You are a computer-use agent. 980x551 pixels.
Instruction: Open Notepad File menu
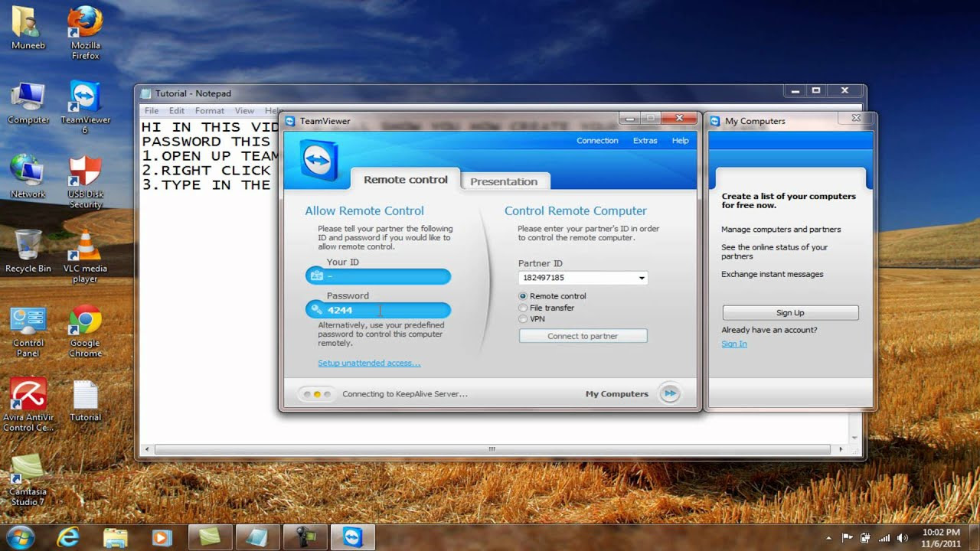click(x=152, y=111)
